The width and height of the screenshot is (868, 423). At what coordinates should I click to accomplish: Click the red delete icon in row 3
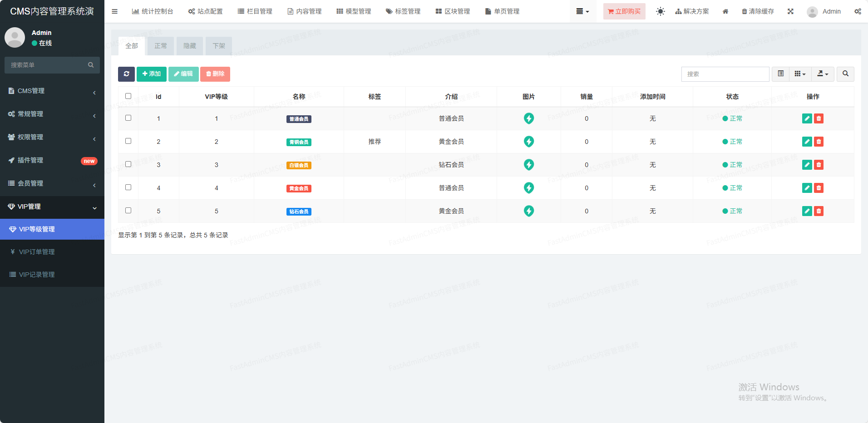819,165
